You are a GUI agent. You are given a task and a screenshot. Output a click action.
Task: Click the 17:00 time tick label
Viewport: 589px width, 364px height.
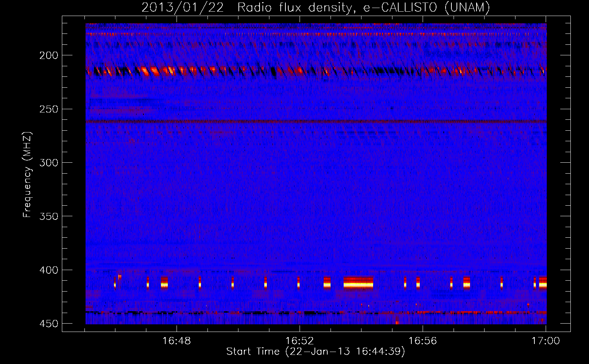coord(546,341)
